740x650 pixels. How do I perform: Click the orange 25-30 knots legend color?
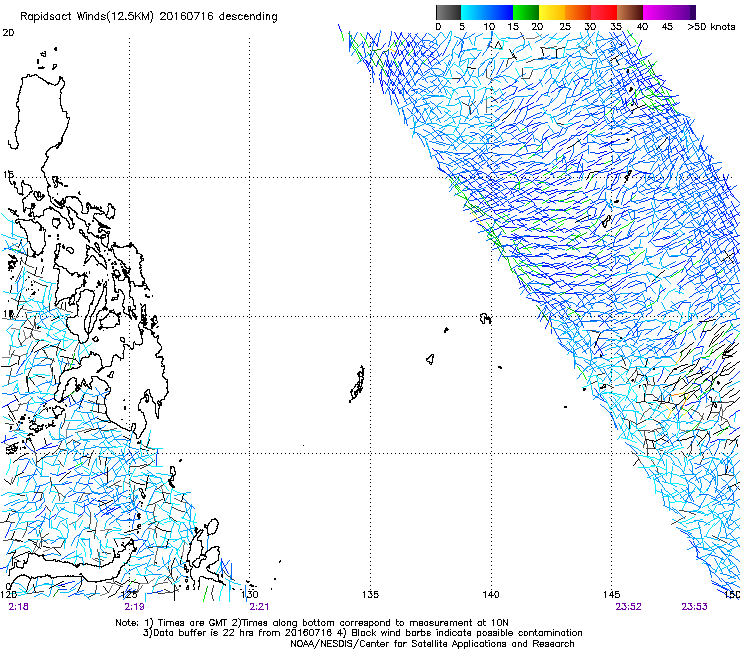coord(578,12)
